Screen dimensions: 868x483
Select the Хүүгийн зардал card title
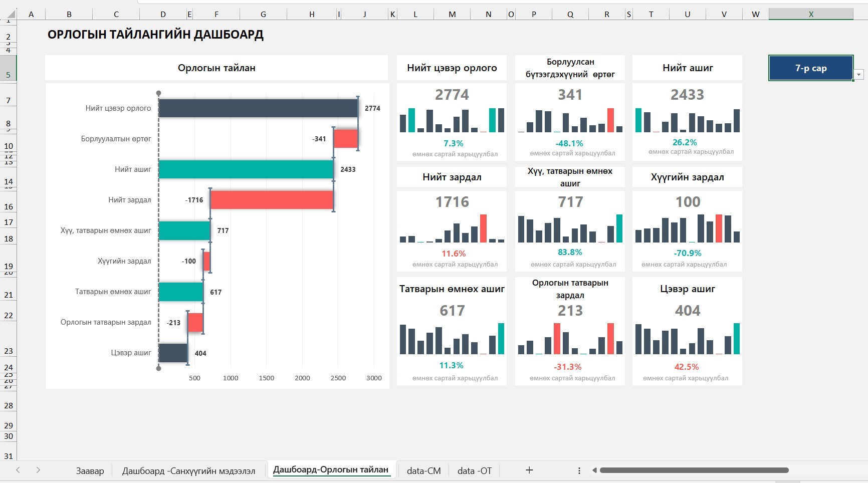[688, 177]
